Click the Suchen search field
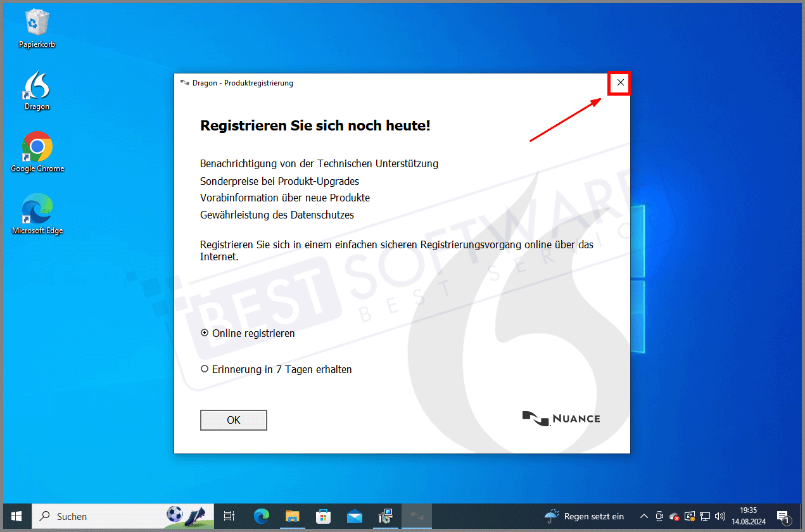805x532 pixels. [101, 516]
